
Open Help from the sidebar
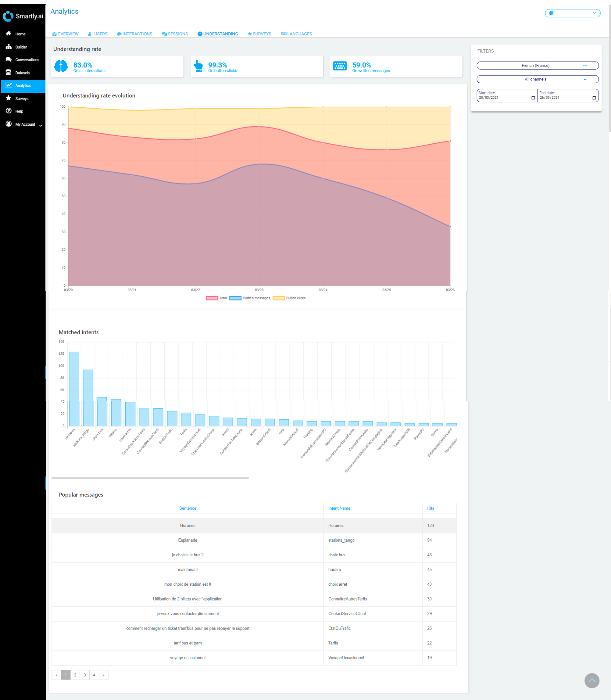pyautogui.click(x=19, y=111)
